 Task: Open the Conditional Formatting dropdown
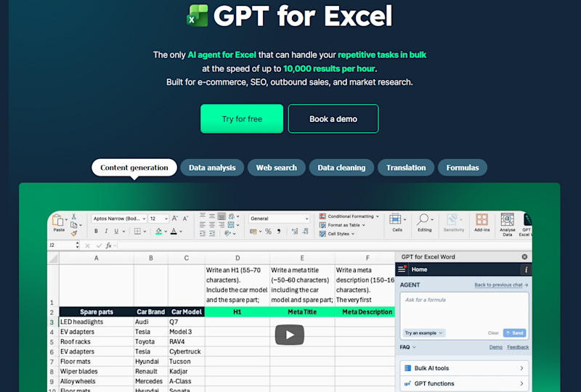tap(349, 216)
